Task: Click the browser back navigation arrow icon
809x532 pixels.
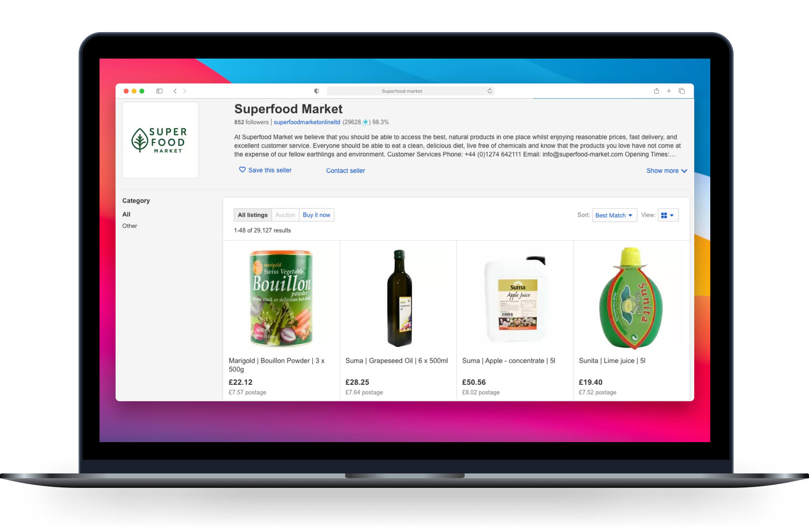Action: click(x=176, y=91)
